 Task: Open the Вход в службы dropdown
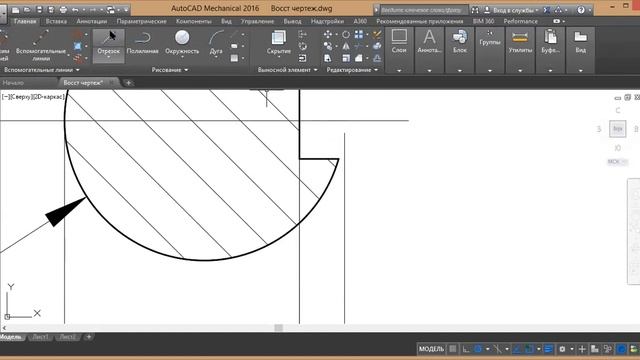(516, 10)
